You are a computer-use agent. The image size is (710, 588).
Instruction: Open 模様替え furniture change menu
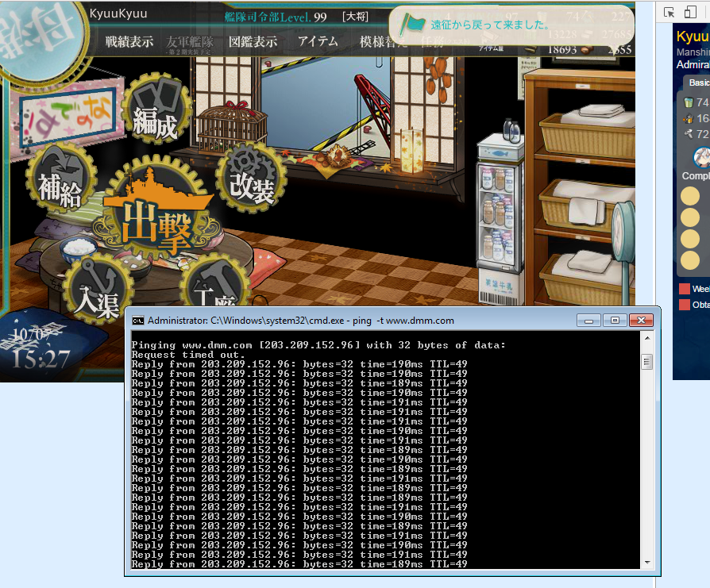point(383,41)
